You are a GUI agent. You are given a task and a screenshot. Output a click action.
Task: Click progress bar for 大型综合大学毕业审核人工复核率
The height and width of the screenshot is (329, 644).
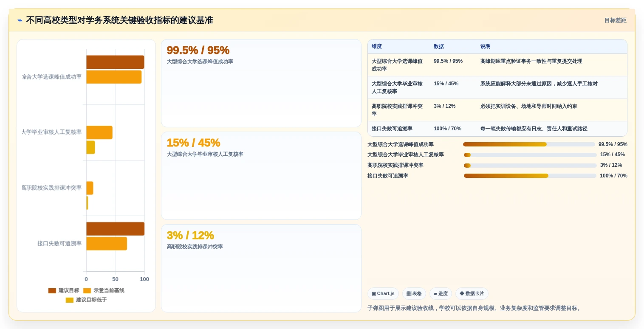coord(530,155)
